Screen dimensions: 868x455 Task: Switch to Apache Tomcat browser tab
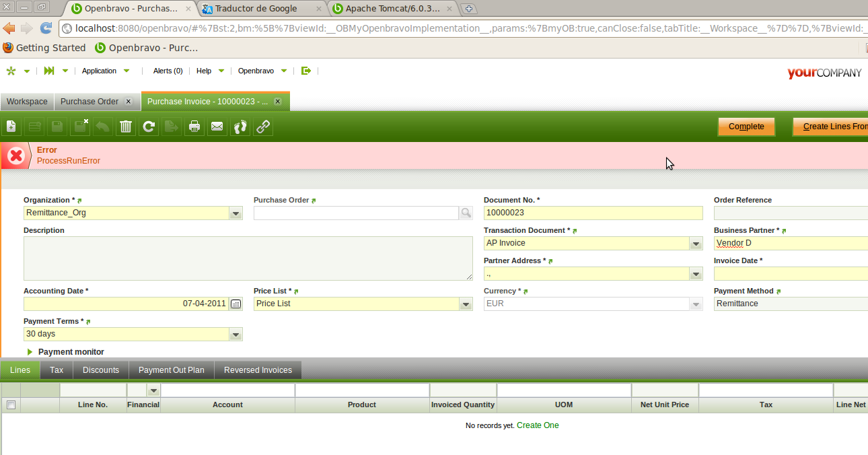pos(392,9)
